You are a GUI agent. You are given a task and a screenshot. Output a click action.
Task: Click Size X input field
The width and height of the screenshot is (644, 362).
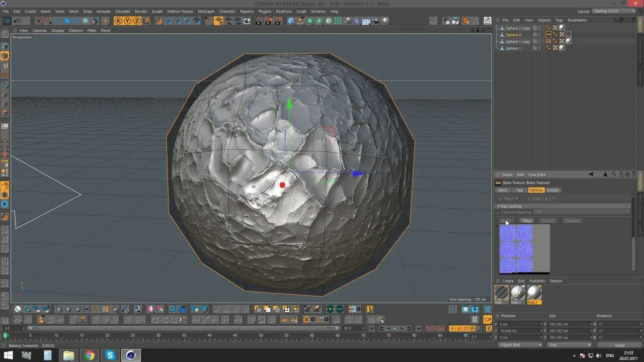click(569, 324)
